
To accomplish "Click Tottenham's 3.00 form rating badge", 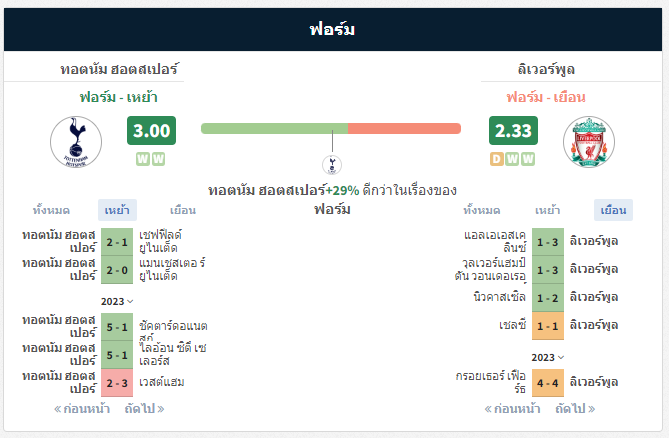I will [151, 131].
